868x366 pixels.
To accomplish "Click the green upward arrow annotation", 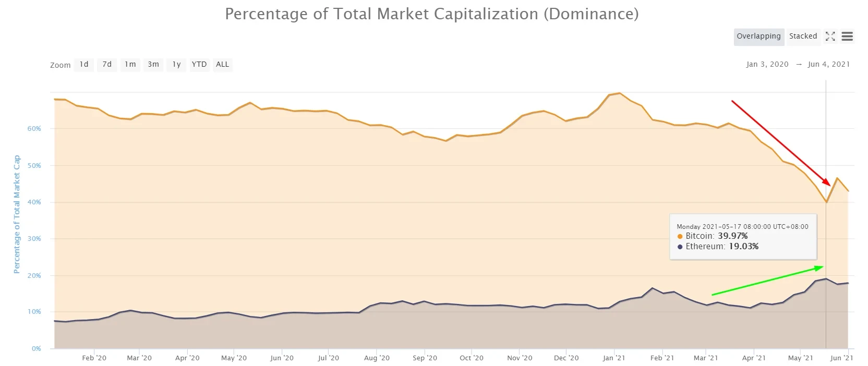I will click(767, 282).
